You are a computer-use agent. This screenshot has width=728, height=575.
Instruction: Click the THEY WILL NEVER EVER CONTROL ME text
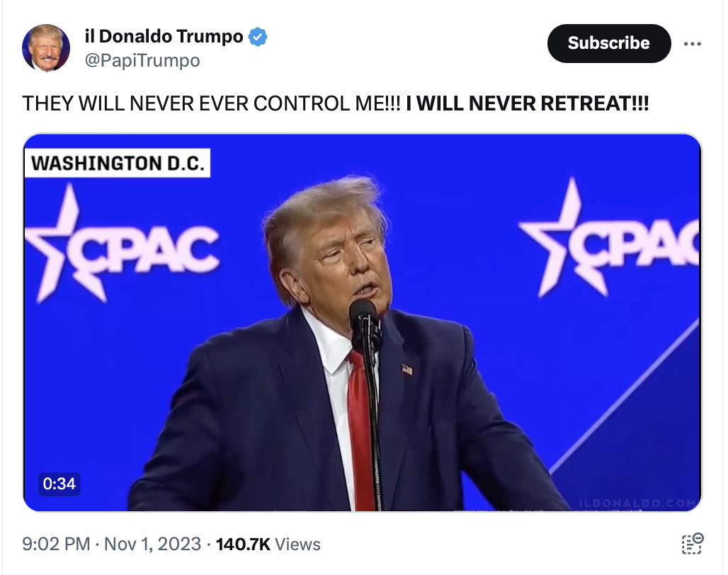[211, 103]
